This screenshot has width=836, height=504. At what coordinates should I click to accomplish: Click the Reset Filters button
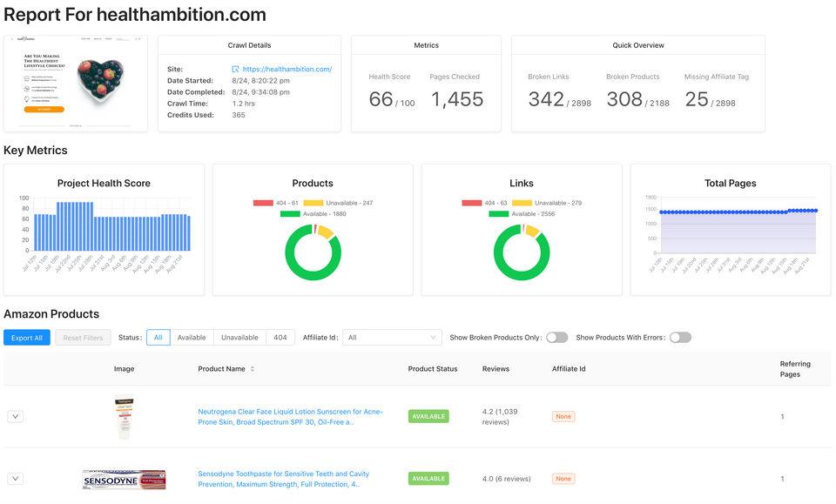[84, 337]
